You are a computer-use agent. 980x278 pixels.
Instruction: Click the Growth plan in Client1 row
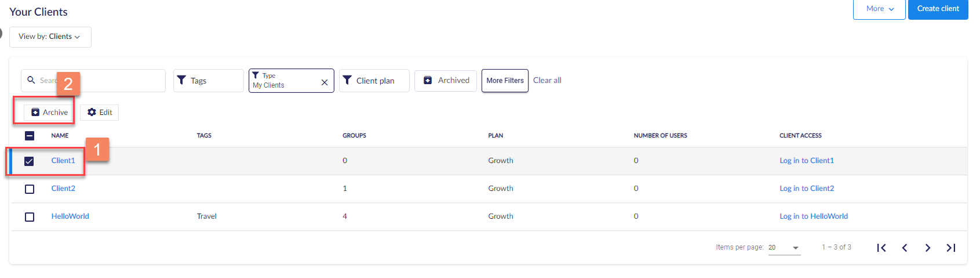pos(501,161)
